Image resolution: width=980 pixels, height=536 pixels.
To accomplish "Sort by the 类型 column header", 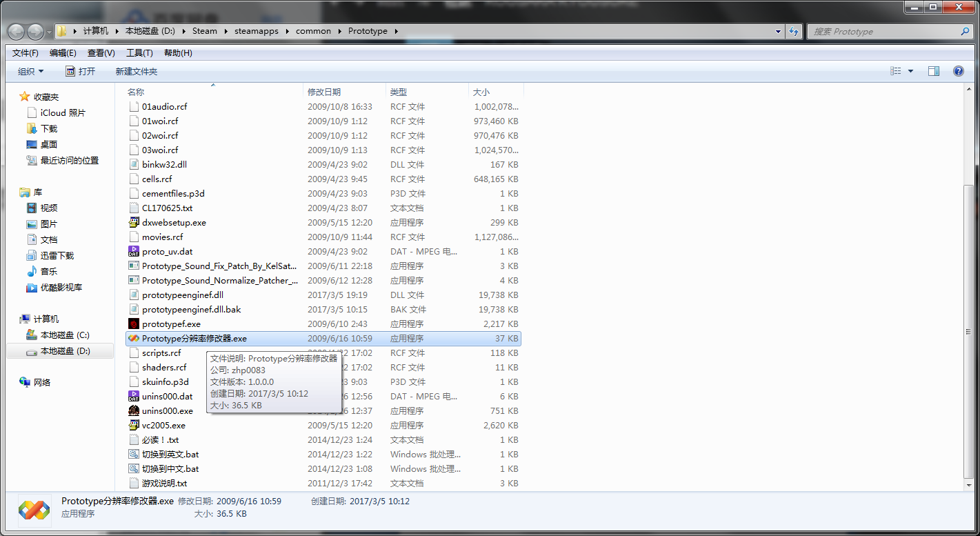I will pos(428,92).
